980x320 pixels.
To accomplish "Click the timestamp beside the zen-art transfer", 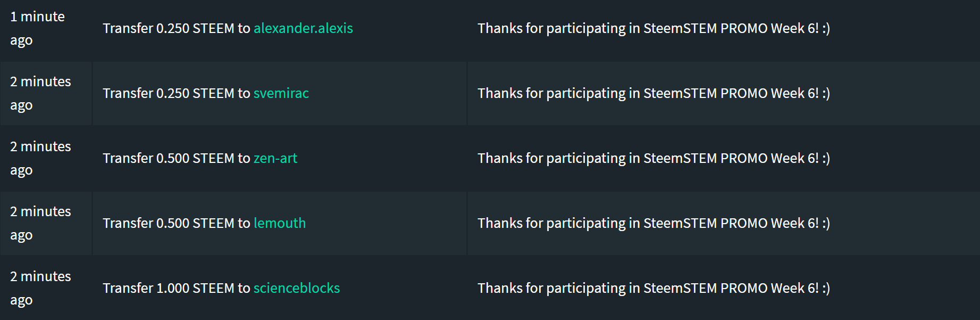I will 40,158.
